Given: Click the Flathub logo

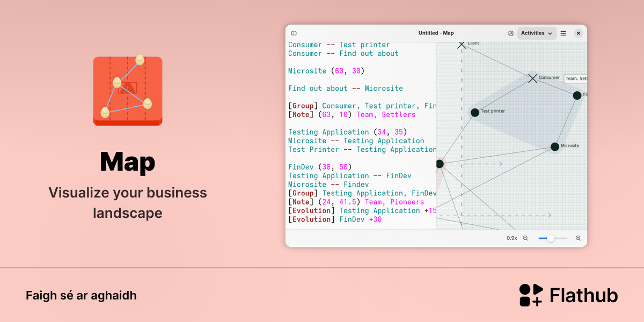Looking at the screenshot, I should click(568, 295).
